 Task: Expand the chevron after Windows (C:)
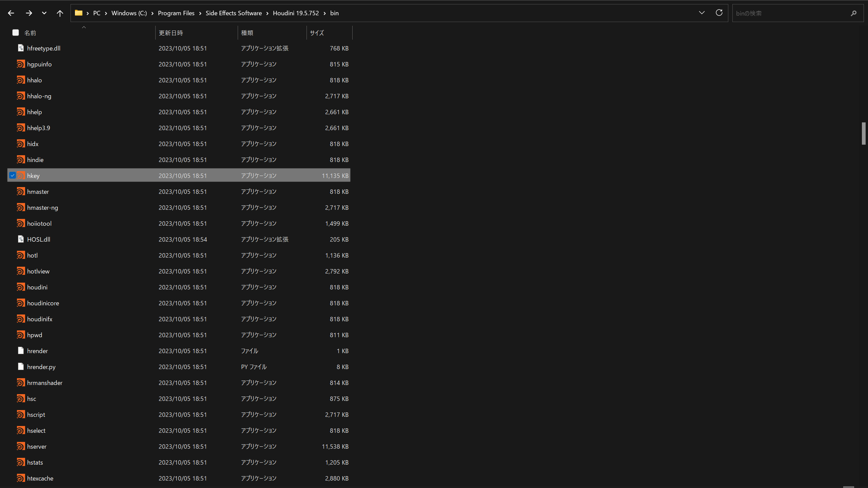(x=152, y=13)
